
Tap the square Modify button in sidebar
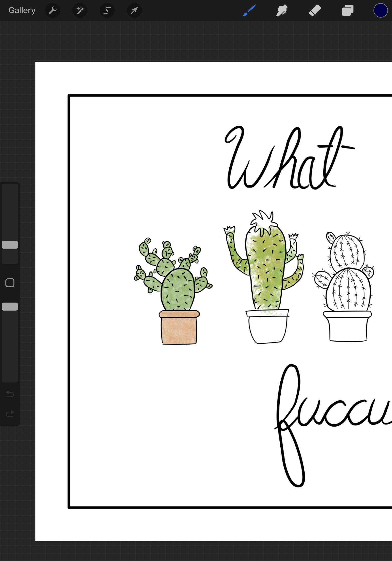[10, 283]
